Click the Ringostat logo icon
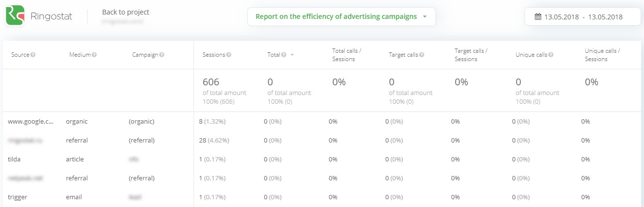 (15, 16)
